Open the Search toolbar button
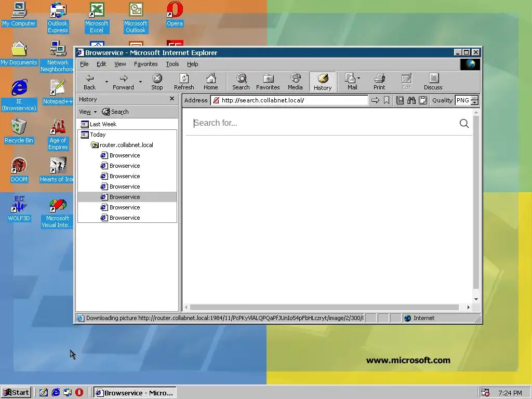This screenshot has width=532, height=399. (x=241, y=82)
